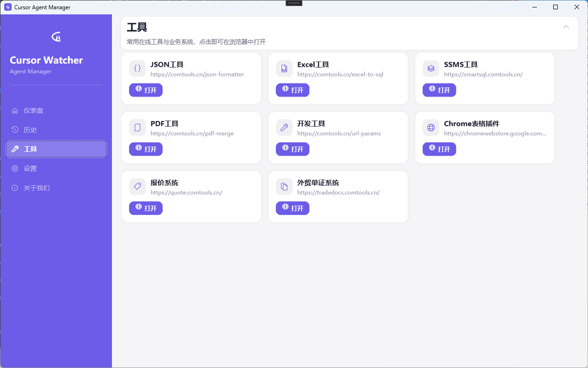The height and width of the screenshot is (368, 588).
Task: Click the PDF工具 card title
Action: coord(164,124)
